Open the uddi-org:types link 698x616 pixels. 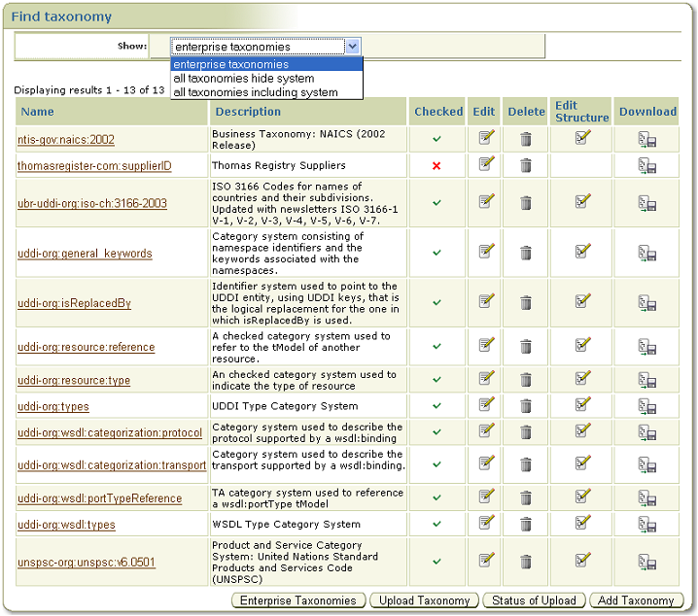[52, 406]
